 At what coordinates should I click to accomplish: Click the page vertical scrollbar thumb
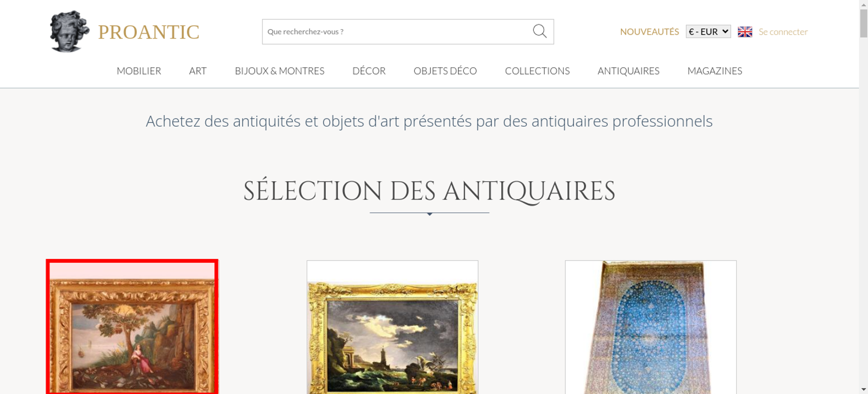[864, 23]
